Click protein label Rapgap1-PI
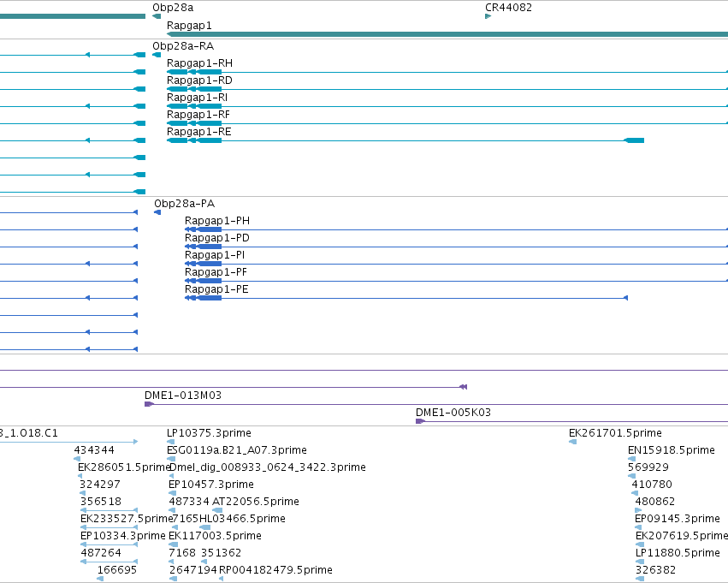Screen dimensions: 728x583 click(215, 255)
